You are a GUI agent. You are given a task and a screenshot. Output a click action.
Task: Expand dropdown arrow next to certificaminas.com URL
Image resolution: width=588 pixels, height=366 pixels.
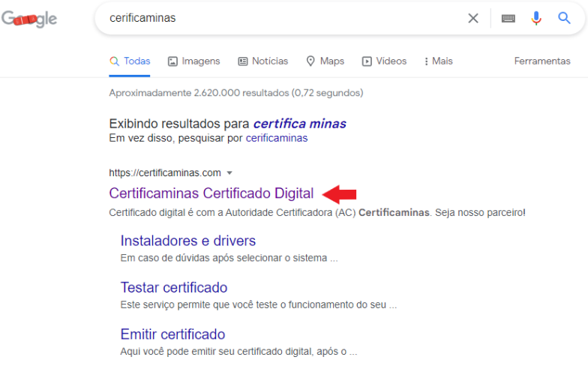[x=229, y=172]
